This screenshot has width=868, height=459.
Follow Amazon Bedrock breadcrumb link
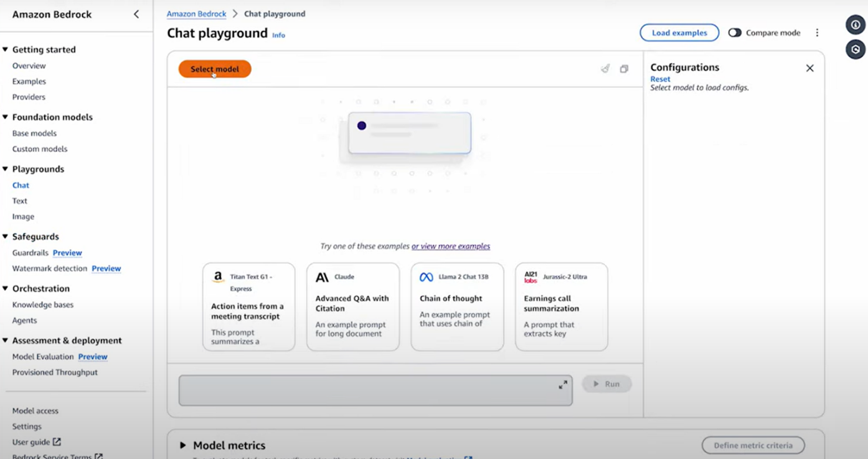(196, 14)
